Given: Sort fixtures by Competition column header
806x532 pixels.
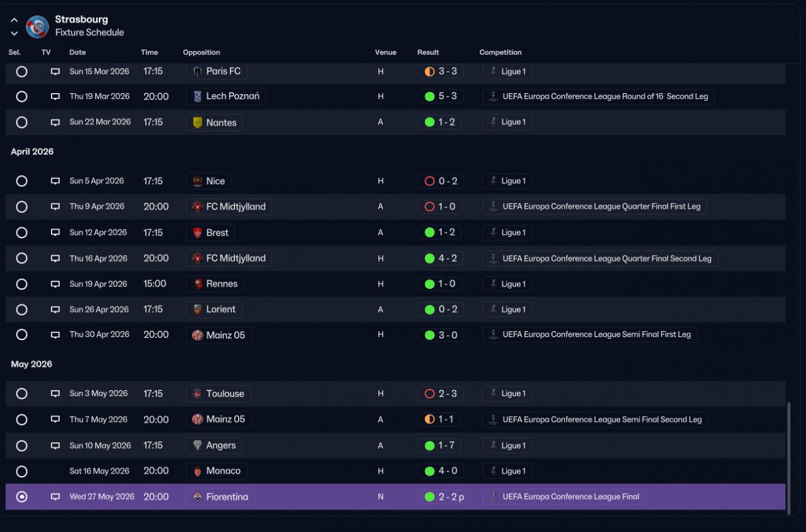Looking at the screenshot, I should pyautogui.click(x=501, y=52).
